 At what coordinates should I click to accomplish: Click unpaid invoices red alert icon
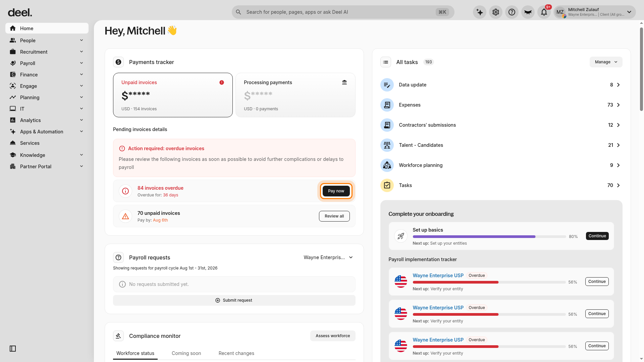coord(222,82)
